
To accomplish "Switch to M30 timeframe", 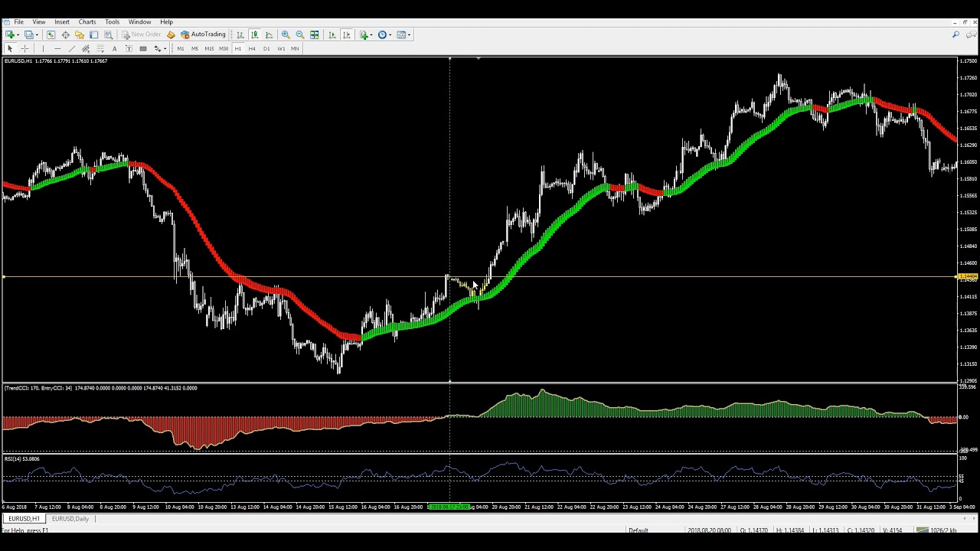I will tap(224, 48).
